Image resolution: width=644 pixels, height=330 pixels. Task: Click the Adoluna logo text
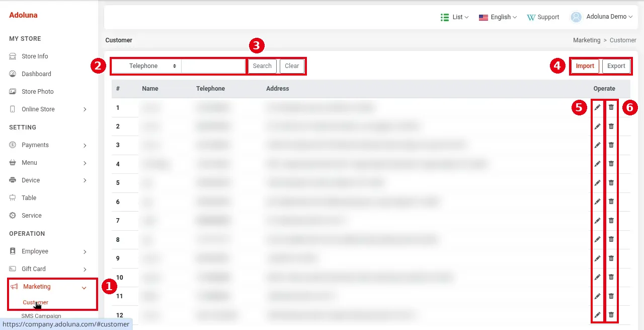tap(23, 15)
